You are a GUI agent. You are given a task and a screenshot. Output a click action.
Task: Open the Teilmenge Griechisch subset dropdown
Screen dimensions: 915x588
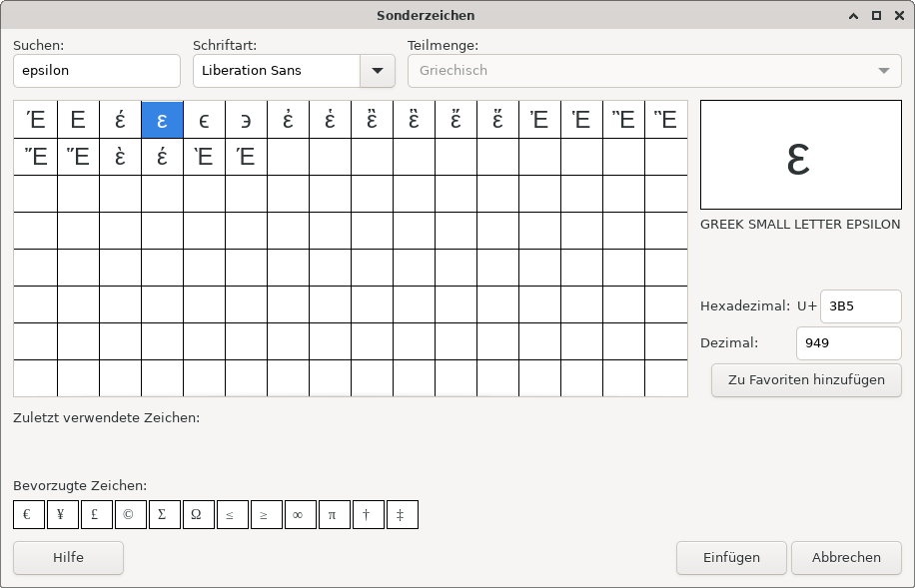coord(654,71)
